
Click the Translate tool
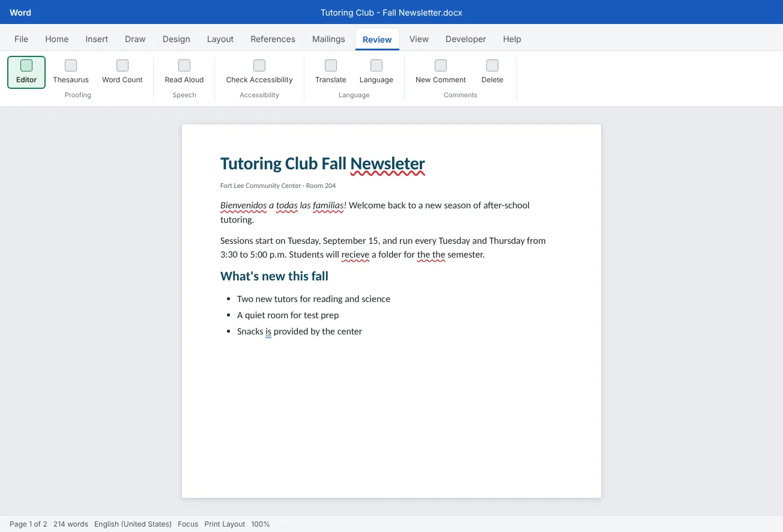tap(331, 72)
